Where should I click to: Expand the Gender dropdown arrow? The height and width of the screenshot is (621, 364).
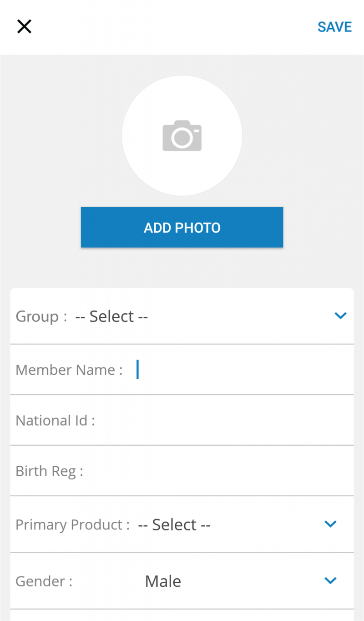(330, 580)
